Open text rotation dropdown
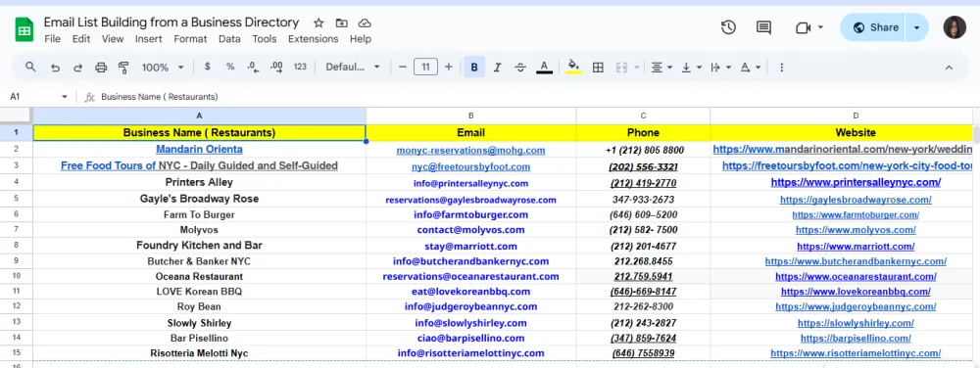This screenshot has width=980, height=368. point(750,68)
